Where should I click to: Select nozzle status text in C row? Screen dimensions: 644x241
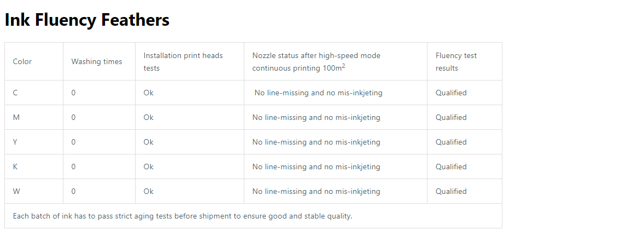coord(318,93)
